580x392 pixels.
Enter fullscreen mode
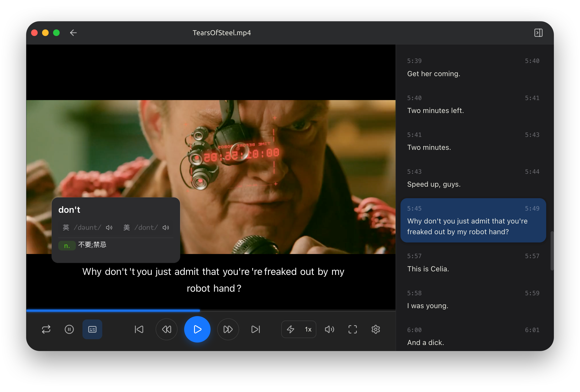click(x=353, y=329)
